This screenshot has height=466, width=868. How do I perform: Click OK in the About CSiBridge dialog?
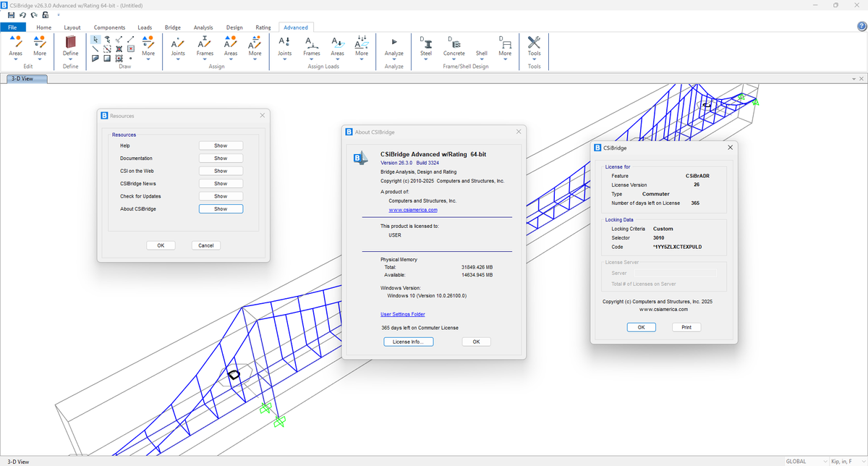click(476, 342)
